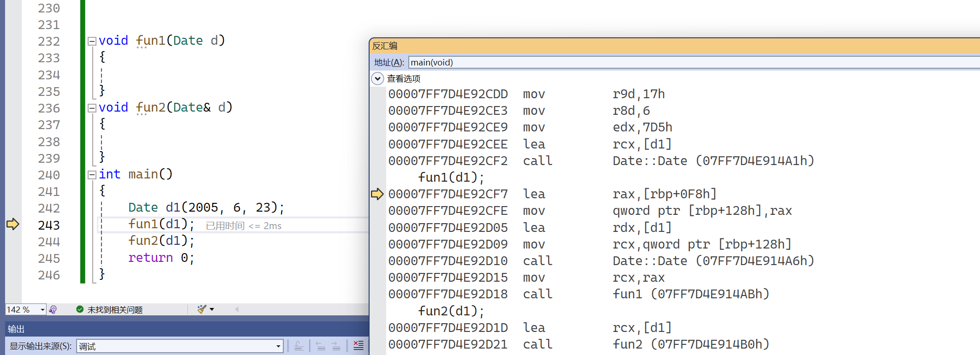Go to previous message in output toolbar
This screenshot has height=355, width=980.
tap(321, 346)
